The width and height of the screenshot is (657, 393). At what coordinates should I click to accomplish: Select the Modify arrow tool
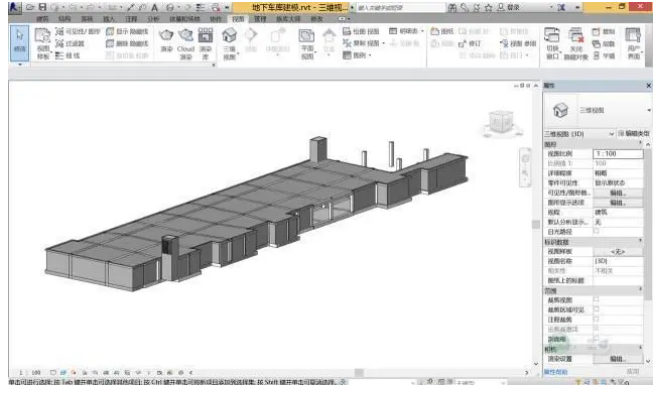(19, 42)
